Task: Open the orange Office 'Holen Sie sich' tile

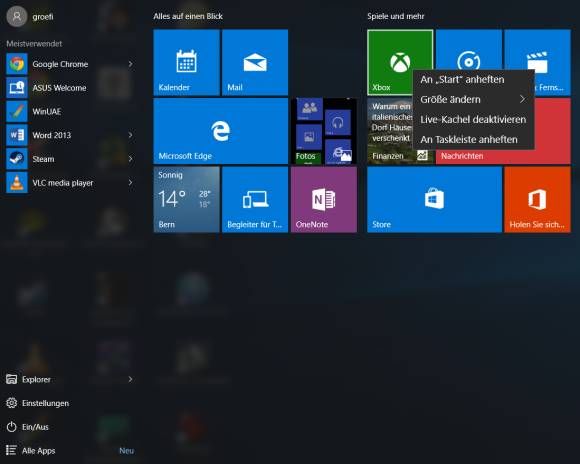Action: point(537,199)
